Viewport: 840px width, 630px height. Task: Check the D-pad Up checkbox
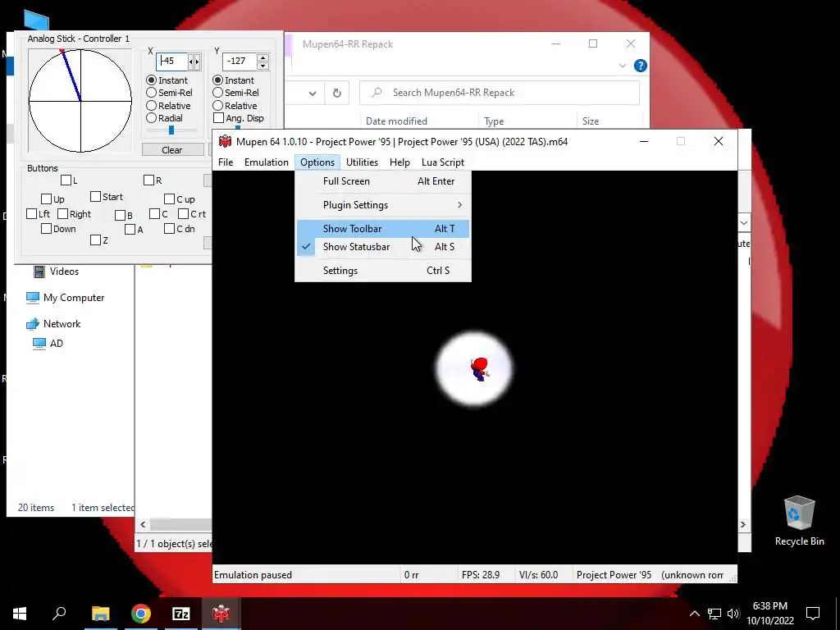coord(46,199)
